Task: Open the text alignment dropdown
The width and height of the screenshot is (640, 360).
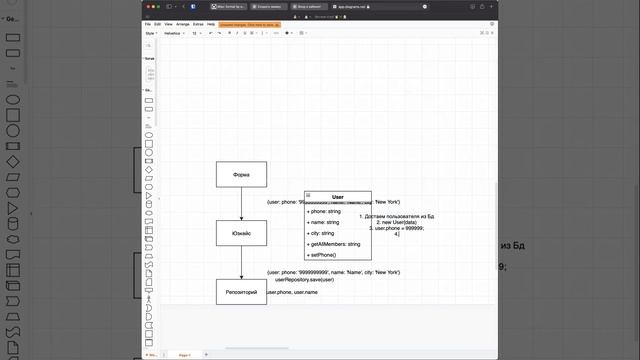Action: click(x=253, y=33)
